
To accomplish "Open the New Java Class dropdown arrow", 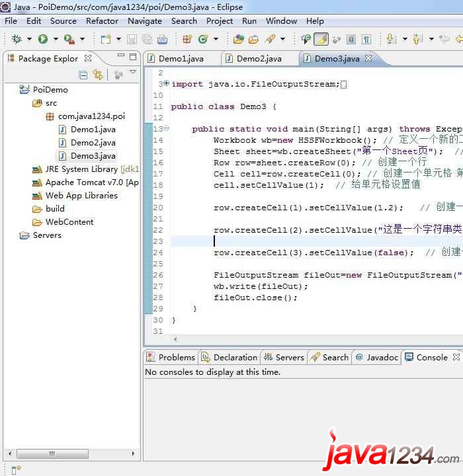I will [x=216, y=39].
